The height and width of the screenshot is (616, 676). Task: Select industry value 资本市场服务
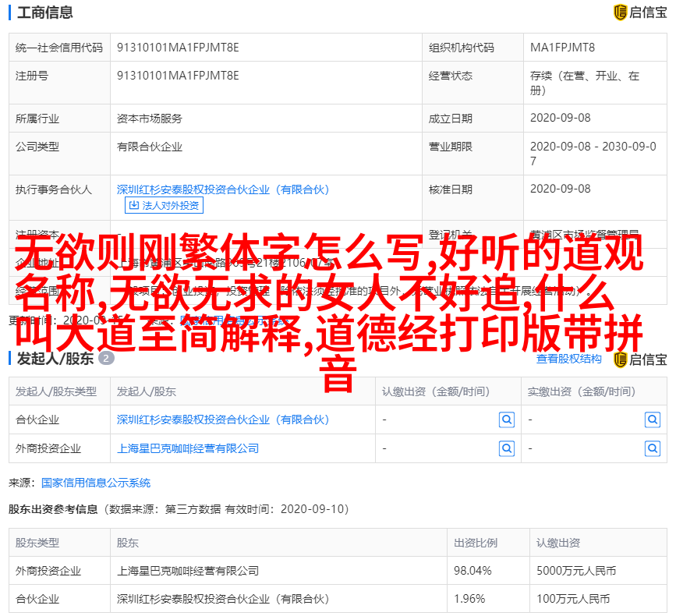(x=150, y=119)
